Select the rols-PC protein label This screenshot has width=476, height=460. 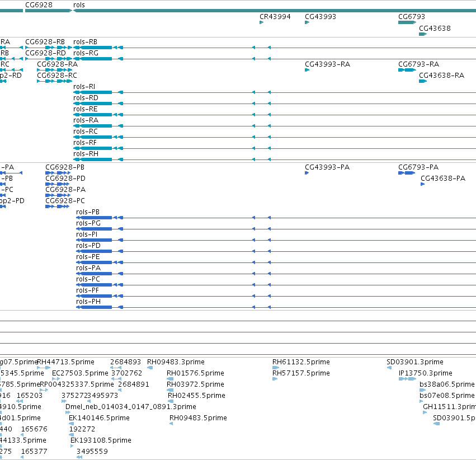coord(88,280)
